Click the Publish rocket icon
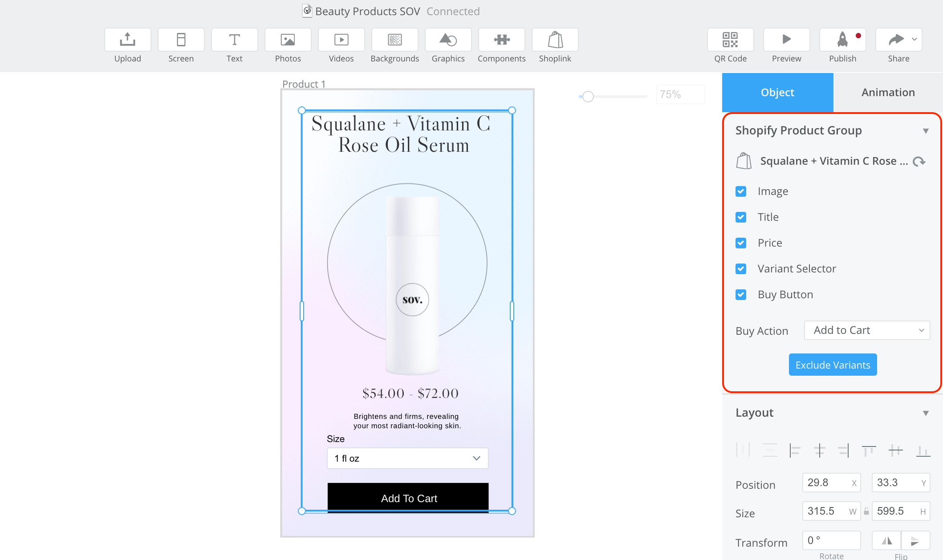943x560 pixels. 842,40
